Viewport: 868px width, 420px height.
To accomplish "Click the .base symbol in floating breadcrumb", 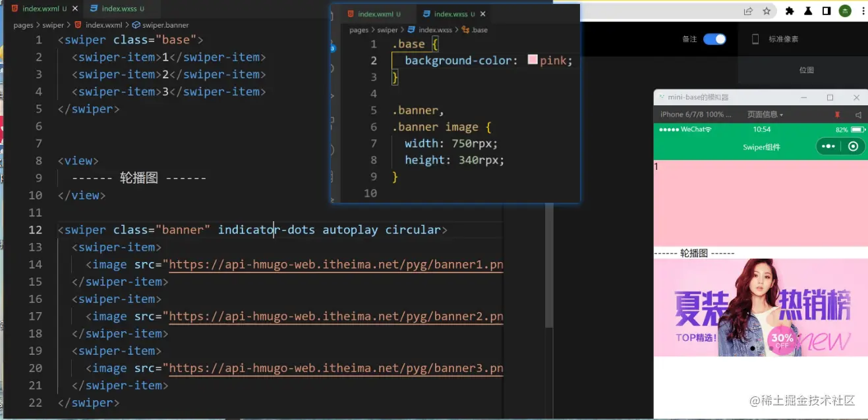I will pos(475,30).
